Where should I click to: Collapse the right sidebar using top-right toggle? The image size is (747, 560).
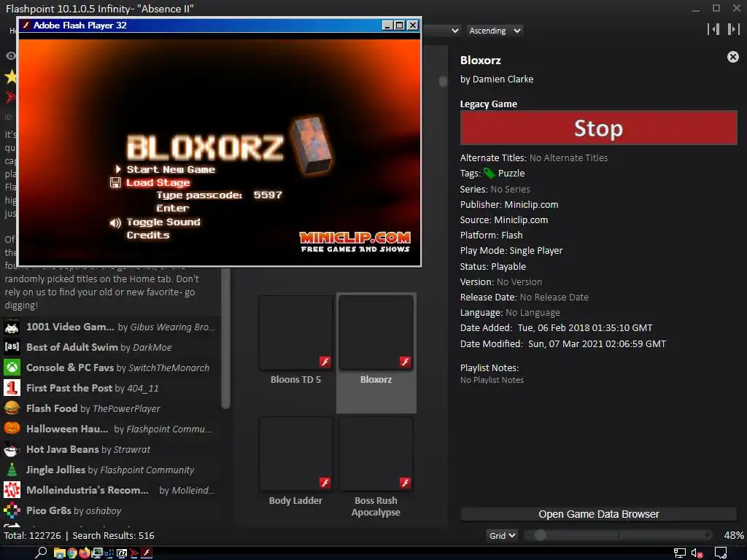733,29
